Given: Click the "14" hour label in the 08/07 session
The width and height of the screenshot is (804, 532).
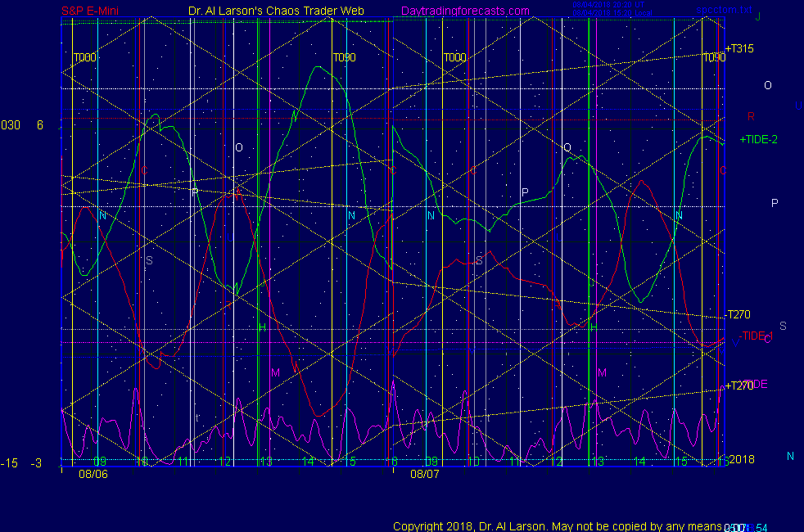Looking at the screenshot, I should pyautogui.click(x=639, y=462).
